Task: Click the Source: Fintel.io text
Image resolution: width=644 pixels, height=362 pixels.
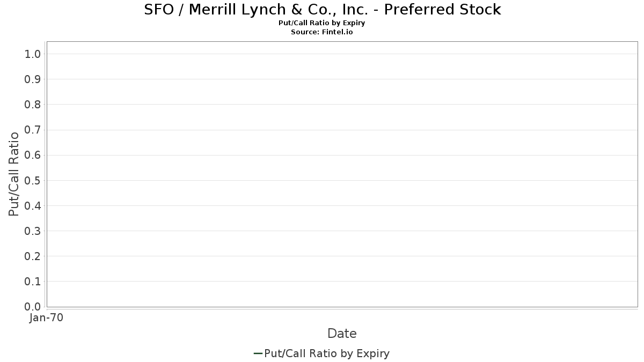Action: point(322,32)
